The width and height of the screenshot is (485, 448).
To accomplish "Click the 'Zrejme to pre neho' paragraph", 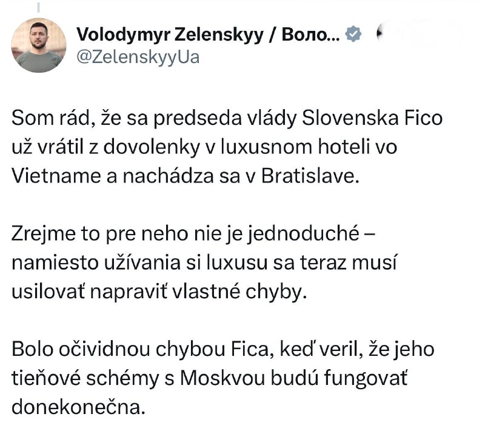I will tap(204, 262).
